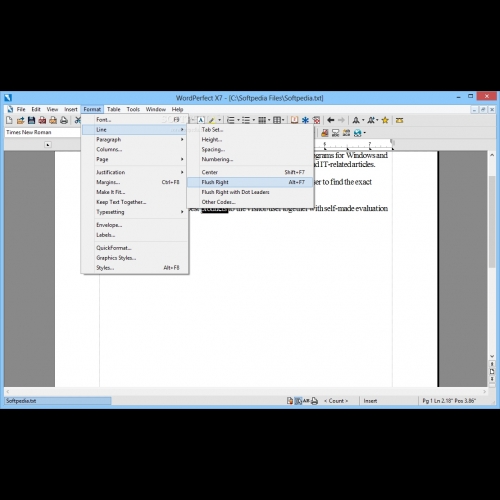Click the Times New Roman font box

pyautogui.click(x=43, y=132)
